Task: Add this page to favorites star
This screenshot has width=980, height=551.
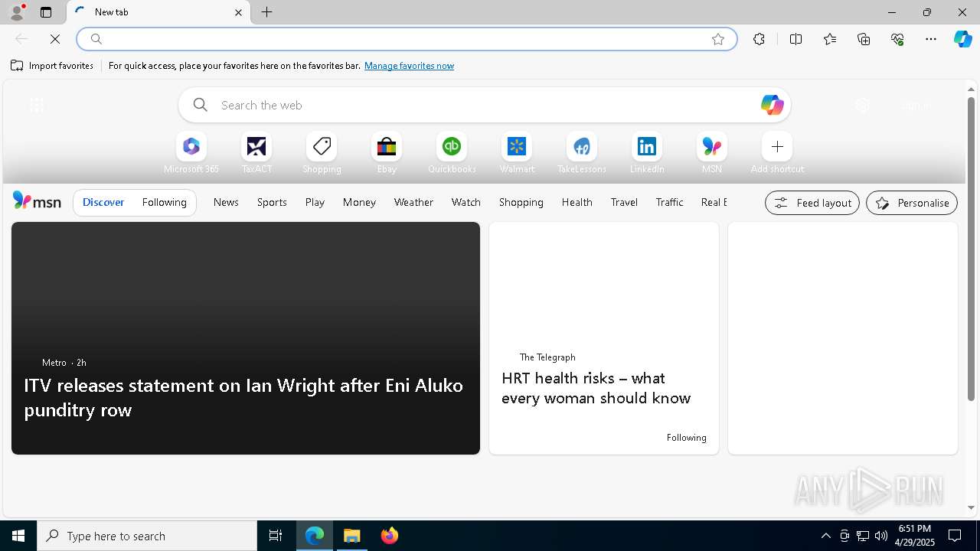Action: tap(718, 39)
